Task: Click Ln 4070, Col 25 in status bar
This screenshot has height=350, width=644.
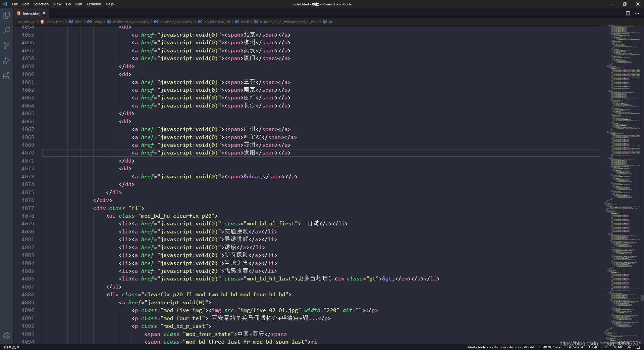Action: pyautogui.click(x=550, y=347)
